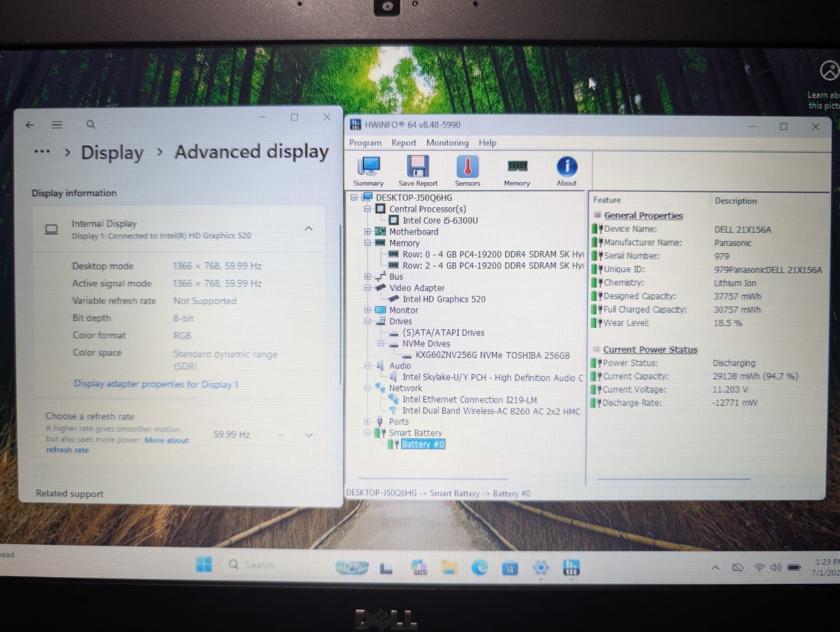Select (S)ATA/ATAPI Drives entry

pyautogui.click(x=443, y=333)
